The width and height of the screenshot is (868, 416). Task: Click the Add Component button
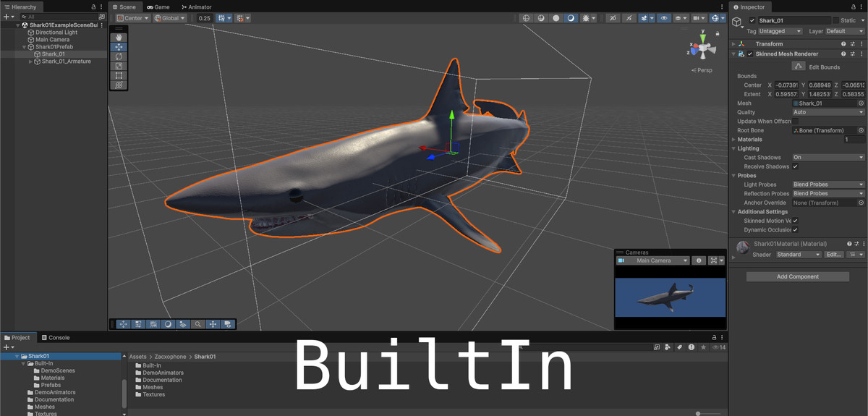tap(798, 276)
